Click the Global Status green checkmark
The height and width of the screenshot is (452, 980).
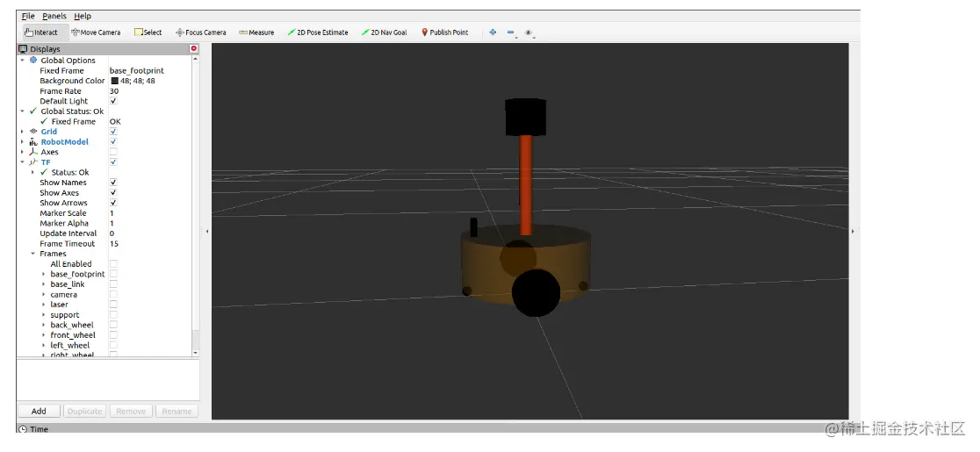[x=33, y=111]
